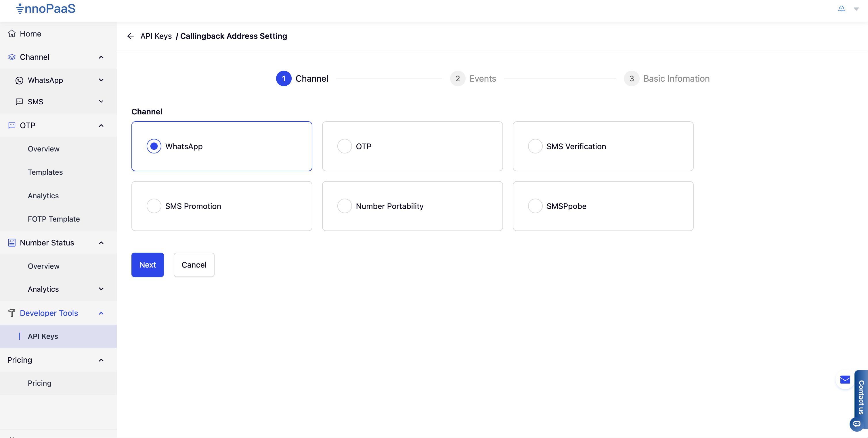
Task: Click step 2 Events in the stepper
Action: tap(473, 78)
